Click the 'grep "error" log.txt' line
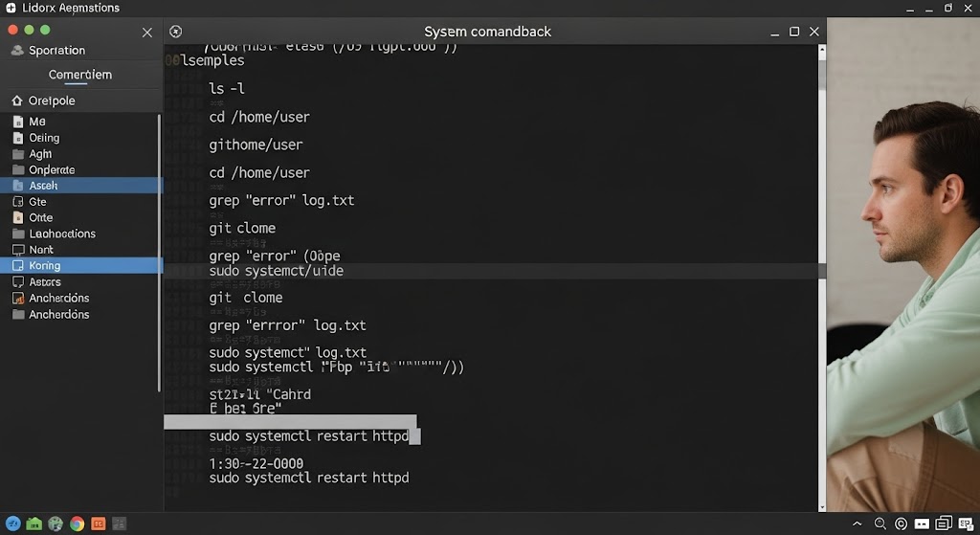The image size is (980, 535). (282, 201)
